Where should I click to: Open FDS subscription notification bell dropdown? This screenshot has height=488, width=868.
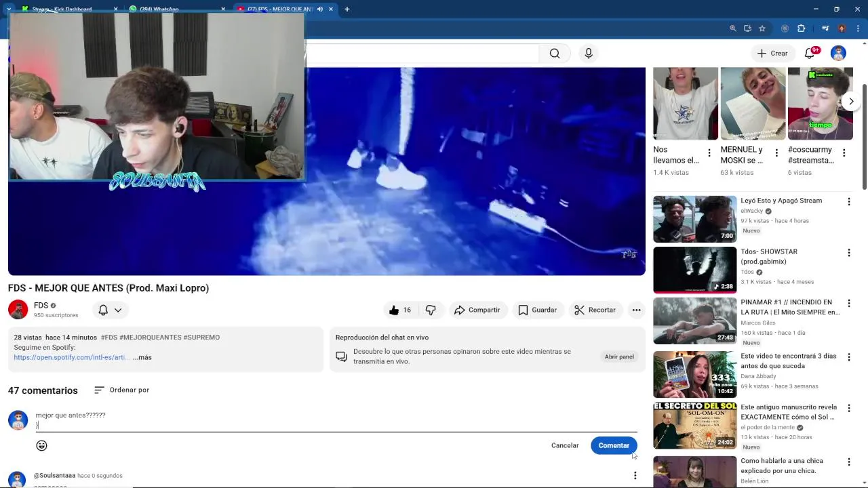pyautogui.click(x=110, y=310)
